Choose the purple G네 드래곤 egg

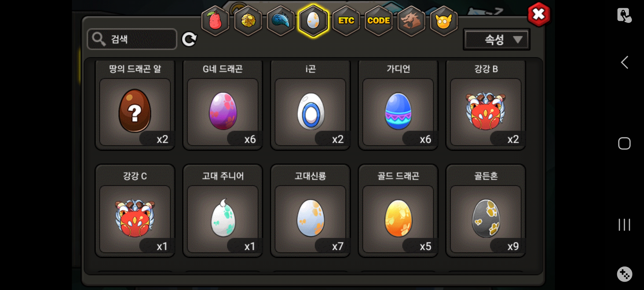[x=223, y=105]
